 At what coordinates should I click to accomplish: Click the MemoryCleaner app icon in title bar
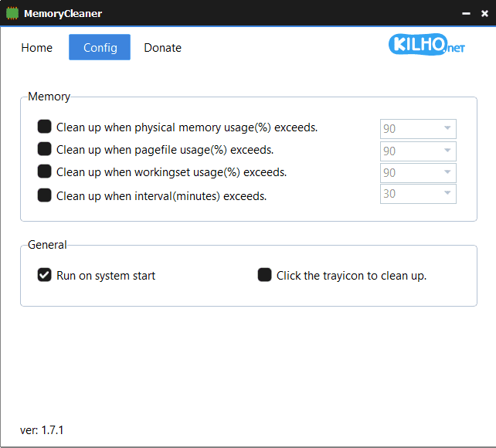pyautogui.click(x=12, y=13)
